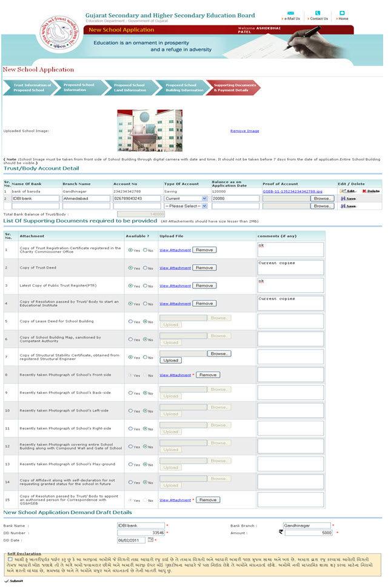Viewport: 391px width, 588px height.
Task: Open the Current account type dropdown
Action: tap(186, 199)
